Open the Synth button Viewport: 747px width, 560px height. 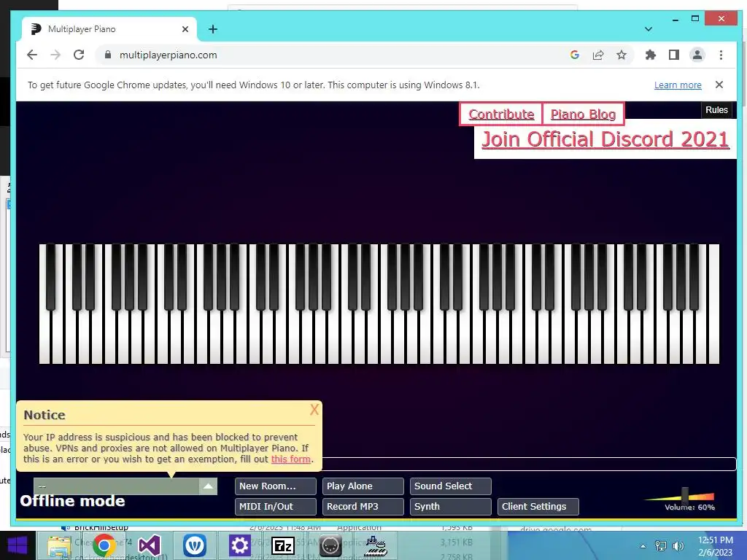click(450, 507)
